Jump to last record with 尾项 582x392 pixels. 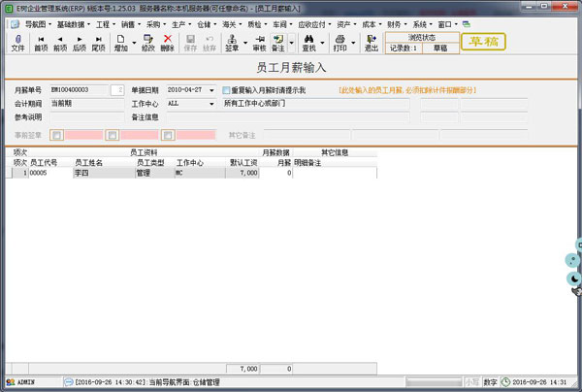tap(98, 39)
